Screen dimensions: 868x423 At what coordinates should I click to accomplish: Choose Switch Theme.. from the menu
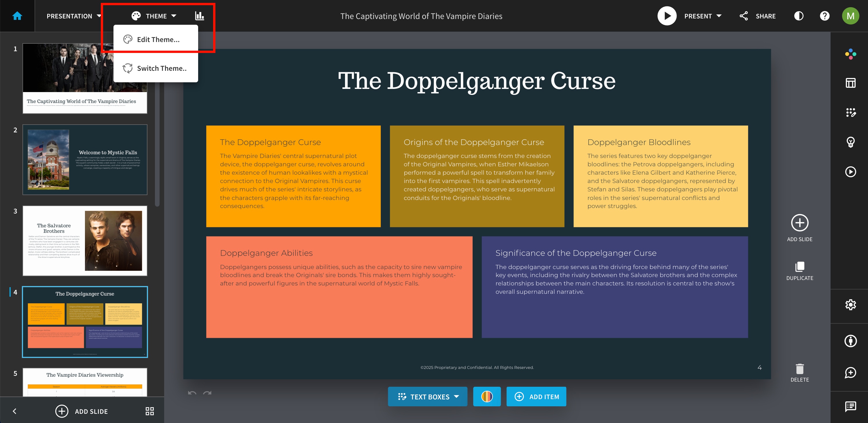tap(156, 68)
